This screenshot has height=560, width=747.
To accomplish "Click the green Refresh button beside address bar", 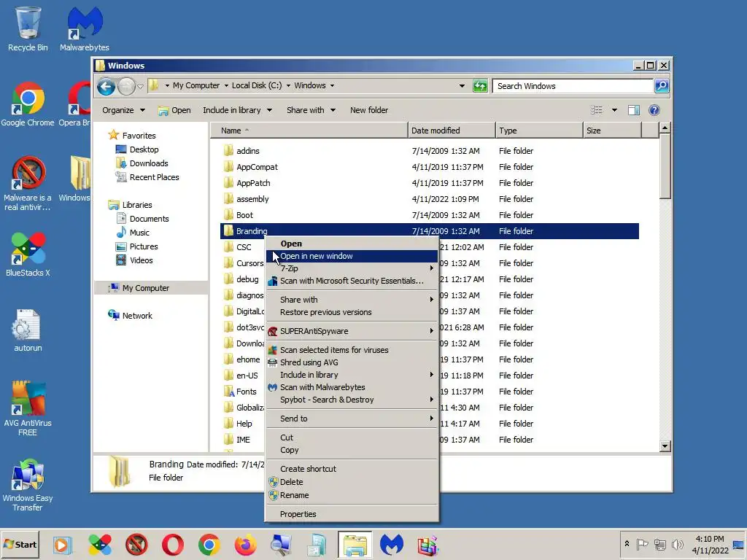I will (x=480, y=86).
